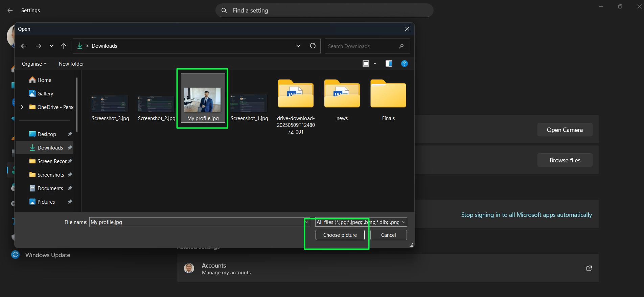Open the File name dropdown arrow
The height and width of the screenshot is (297, 644).
(x=307, y=222)
